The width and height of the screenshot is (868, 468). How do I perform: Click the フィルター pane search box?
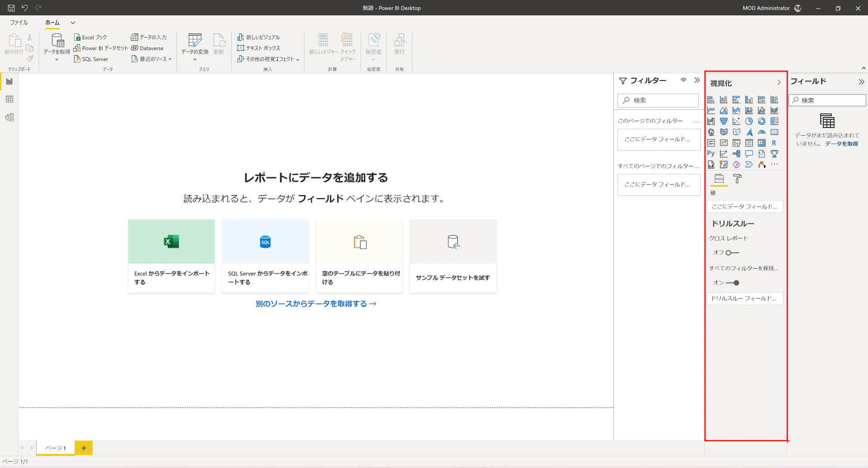click(658, 100)
